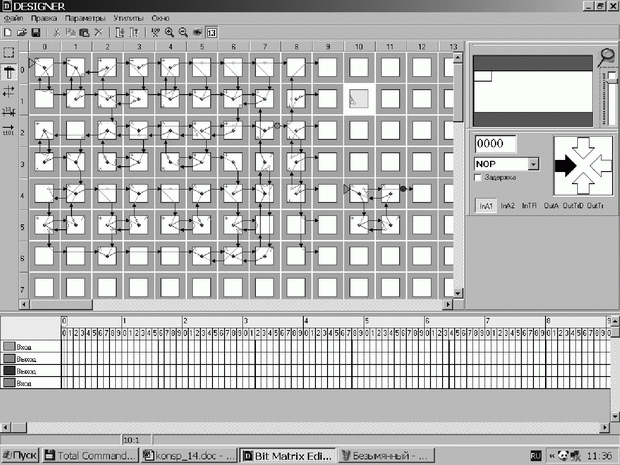This screenshot has width=620, height=465.
Task: Open the Утилиты menu
Action: [x=130, y=19]
